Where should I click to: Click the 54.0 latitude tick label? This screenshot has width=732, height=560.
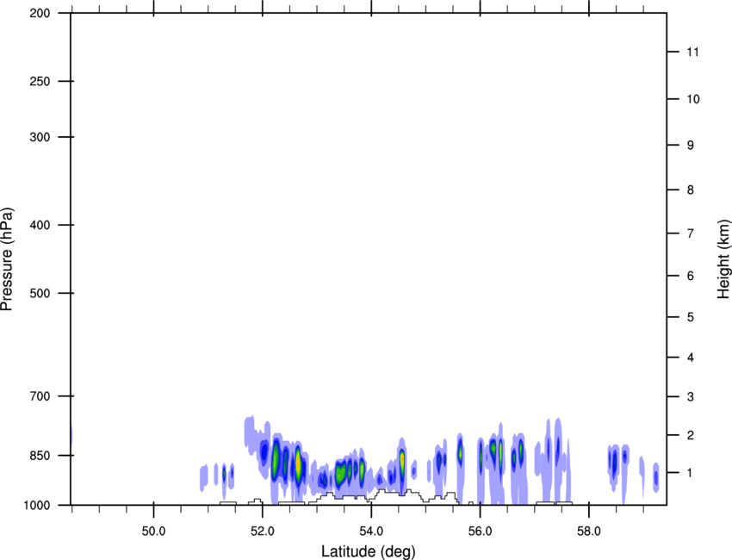pyautogui.click(x=371, y=532)
